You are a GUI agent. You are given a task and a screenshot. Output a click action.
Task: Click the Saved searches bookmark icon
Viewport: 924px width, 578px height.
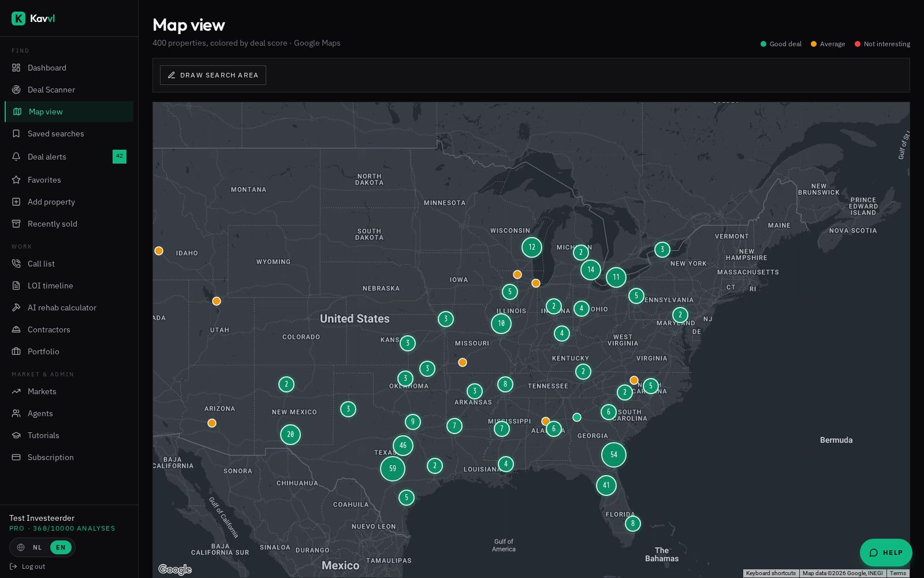tap(16, 134)
